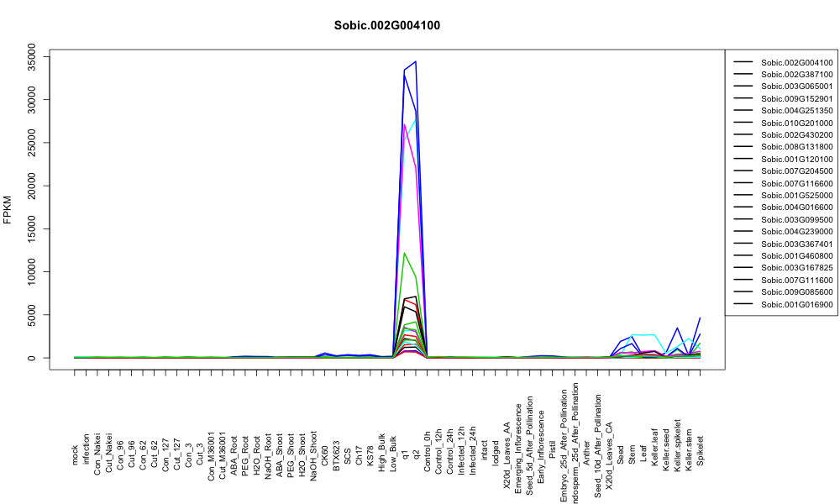Click the Spikelet x-axis label
This screenshot has height=504, width=840.
coord(701,450)
